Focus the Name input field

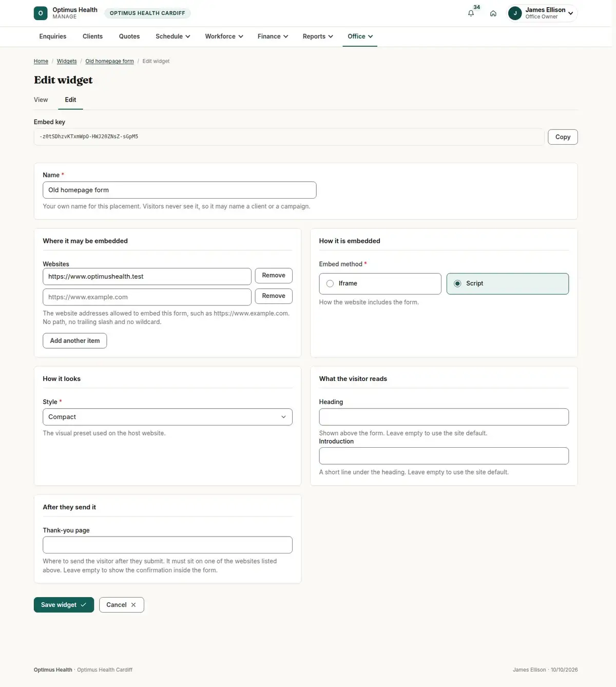point(179,190)
